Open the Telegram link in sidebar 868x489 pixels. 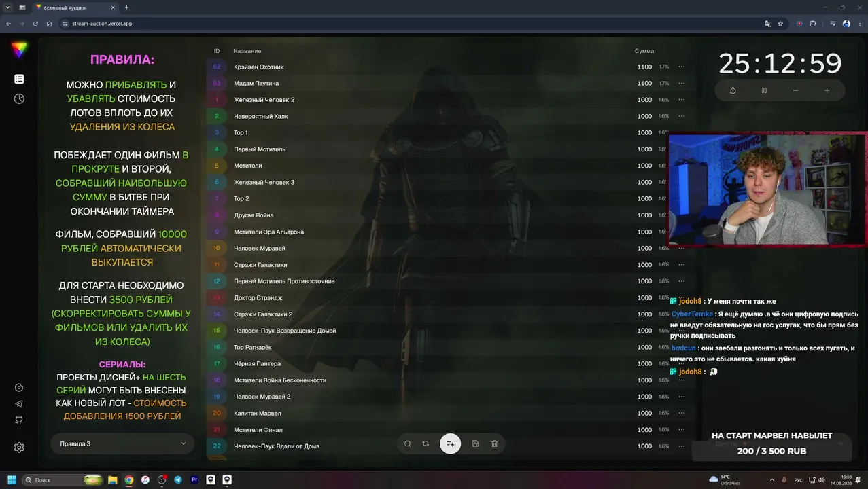(19, 403)
